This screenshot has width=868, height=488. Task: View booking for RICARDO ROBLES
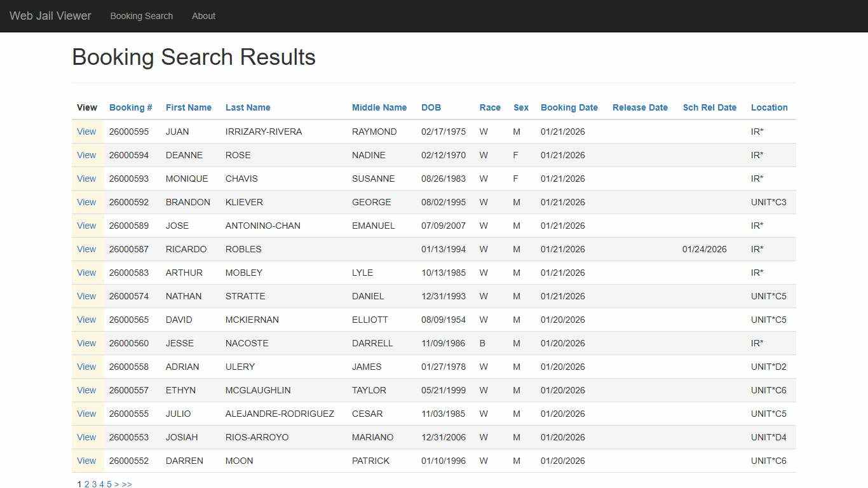86,249
